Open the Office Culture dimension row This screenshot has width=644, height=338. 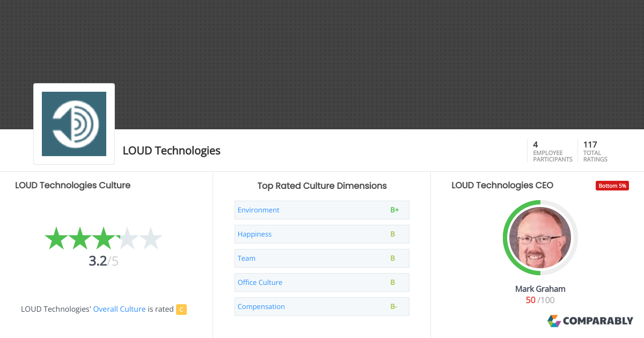pos(322,282)
